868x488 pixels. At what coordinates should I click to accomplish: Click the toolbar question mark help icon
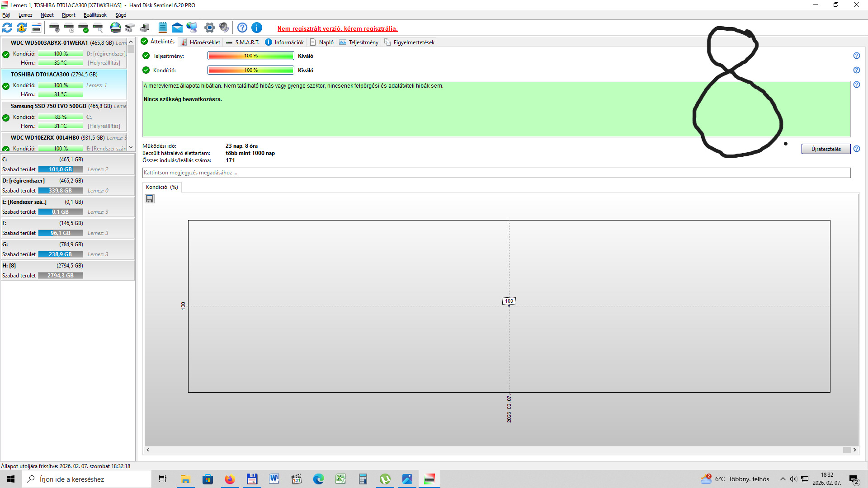[242, 28]
